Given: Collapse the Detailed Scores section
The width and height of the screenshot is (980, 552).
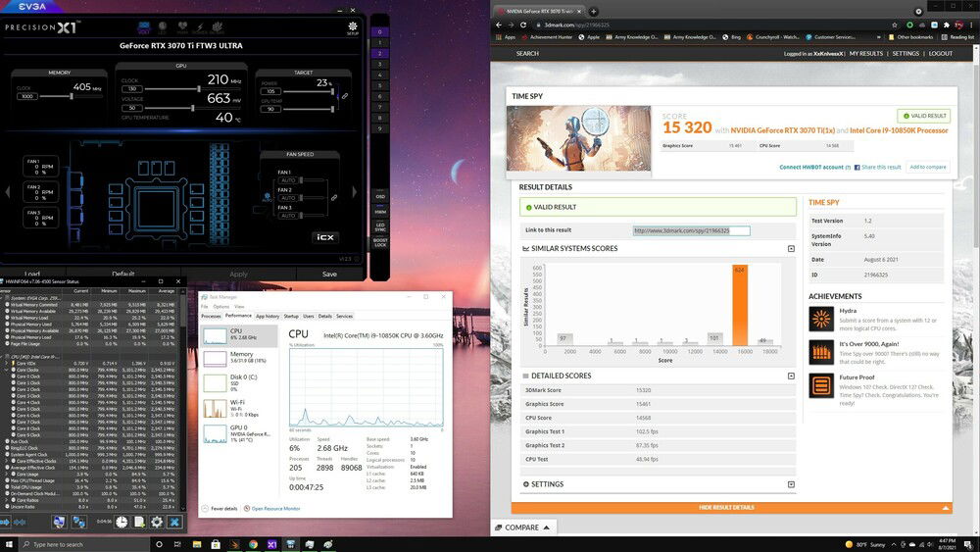Looking at the screenshot, I should [791, 376].
